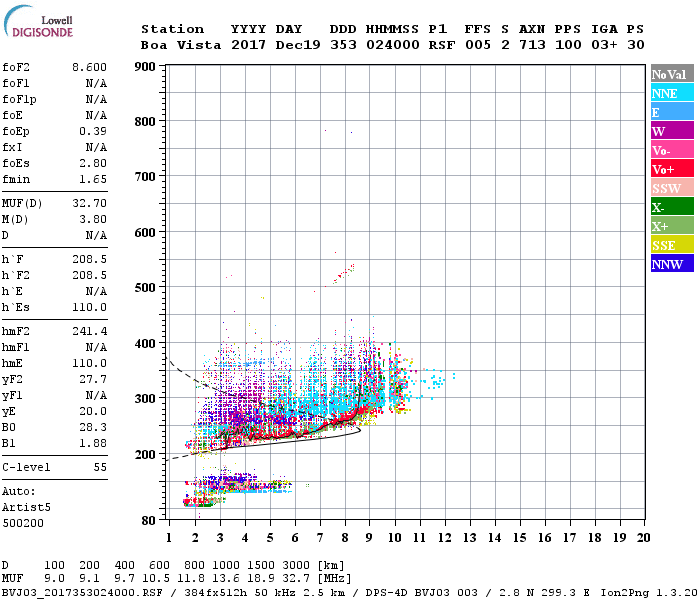Viewport: 700px width, 600px height.
Task: Click the yF2 value 27.7
Action: [x=93, y=380]
